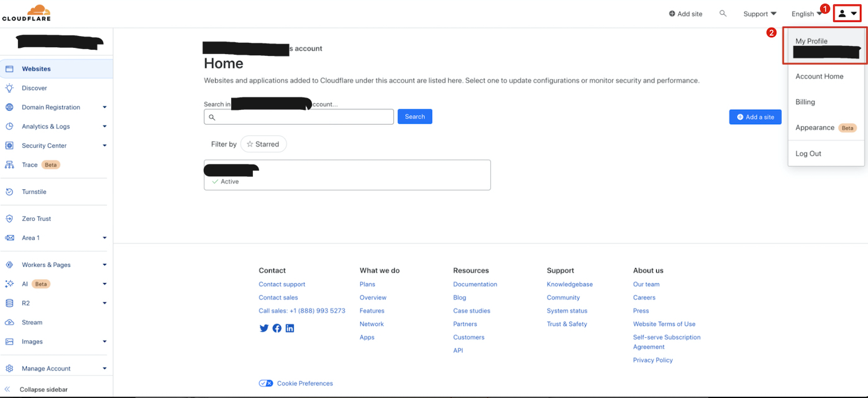Toggle the Starred filter
The height and width of the screenshot is (398, 868).
[x=263, y=144]
